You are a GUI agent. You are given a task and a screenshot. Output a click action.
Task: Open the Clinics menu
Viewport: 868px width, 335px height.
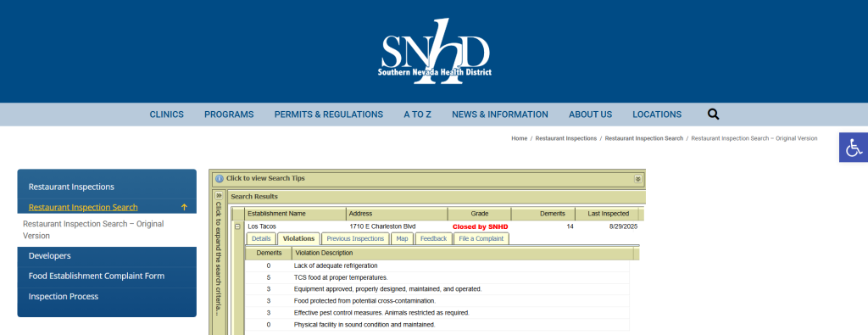pos(167,114)
